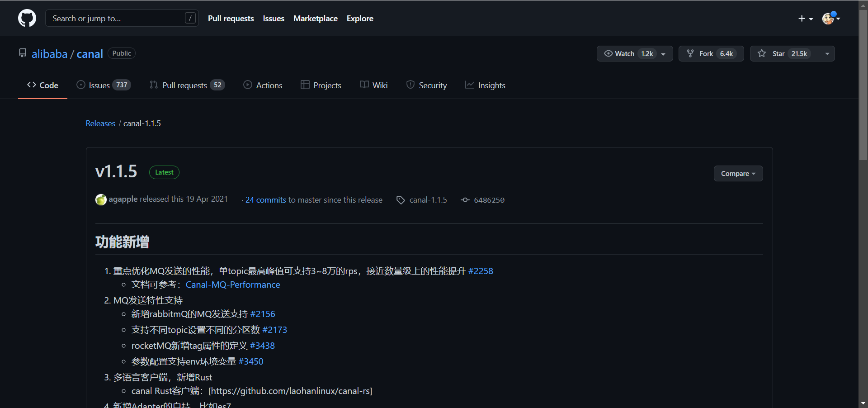
Task: Open the Compare dropdown
Action: pos(738,173)
